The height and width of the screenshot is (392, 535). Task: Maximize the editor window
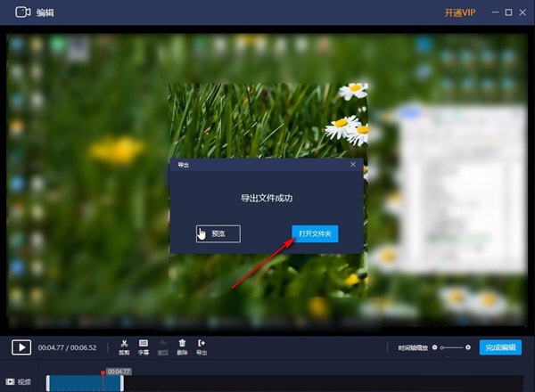[507, 12]
